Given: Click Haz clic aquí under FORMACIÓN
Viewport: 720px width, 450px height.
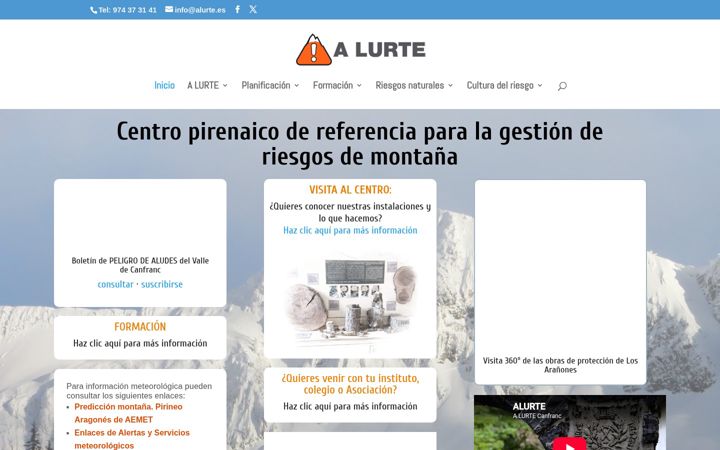Looking at the screenshot, I should point(140,343).
